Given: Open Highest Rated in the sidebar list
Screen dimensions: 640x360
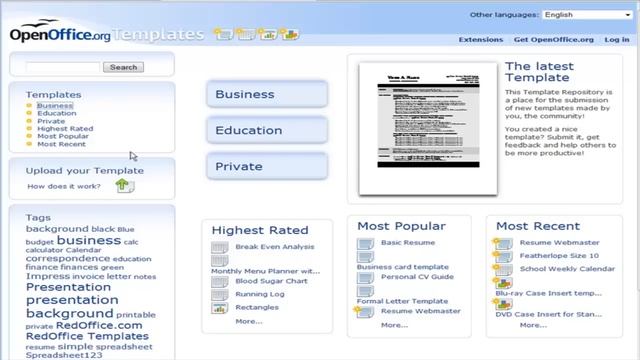Looking at the screenshot, I should point(65,129).
